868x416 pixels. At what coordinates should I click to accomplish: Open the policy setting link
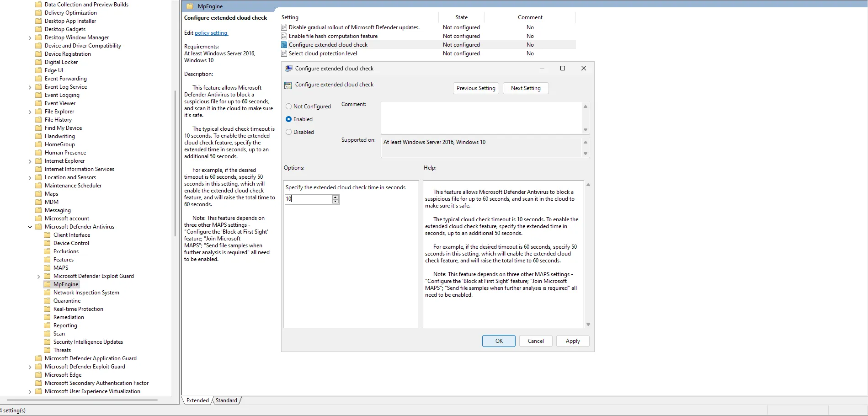pyautogui.click(x=211, y=33)
